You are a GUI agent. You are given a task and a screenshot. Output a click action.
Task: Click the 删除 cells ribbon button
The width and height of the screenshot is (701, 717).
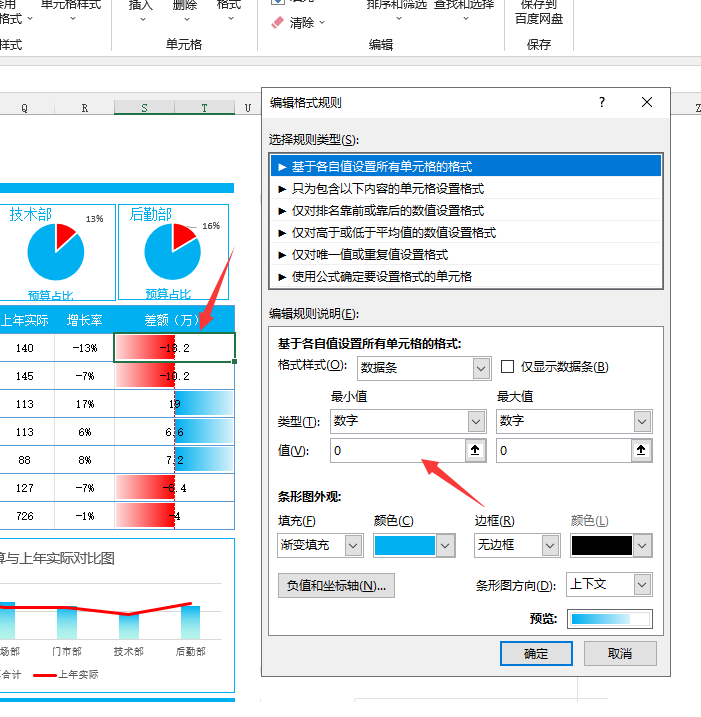pyautogui.click(x=185, y=10)
